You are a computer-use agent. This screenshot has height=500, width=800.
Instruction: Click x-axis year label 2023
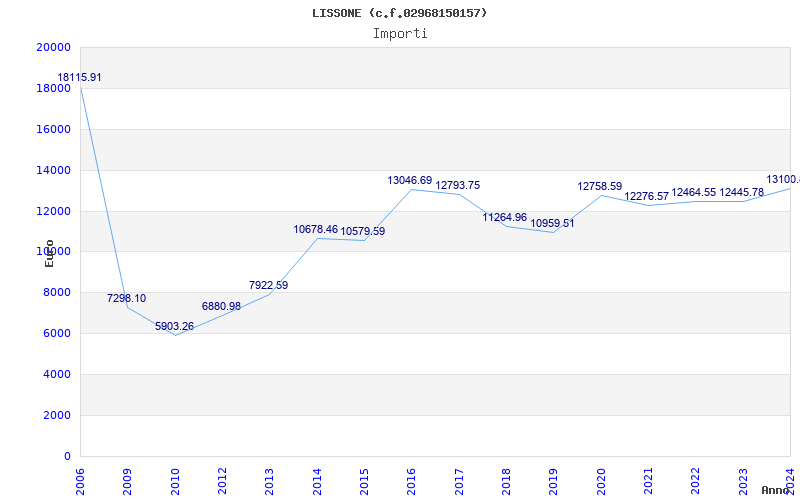click(743, 481)
